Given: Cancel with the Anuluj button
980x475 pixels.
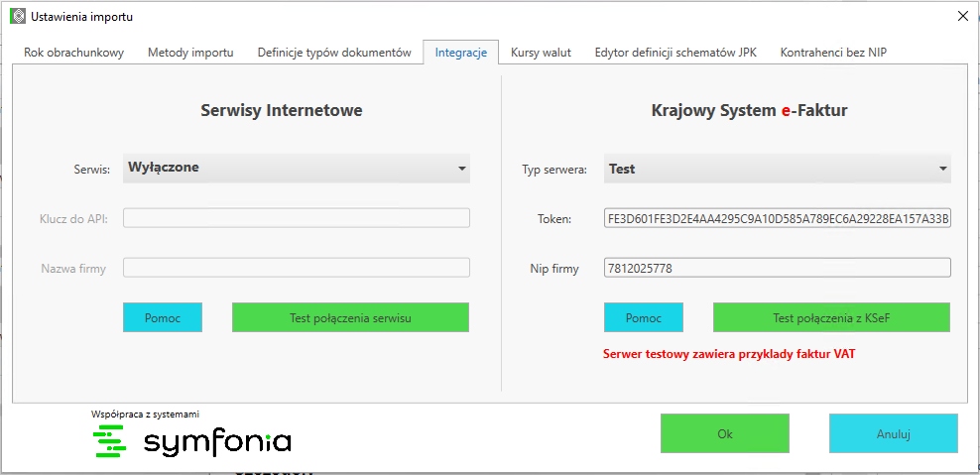Looking at the screenshot, I should (x=894, y=433).
